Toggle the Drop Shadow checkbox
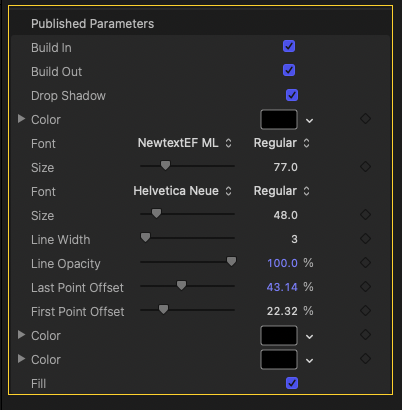Screen dimensions: 402x410 [x=292, y=95]
